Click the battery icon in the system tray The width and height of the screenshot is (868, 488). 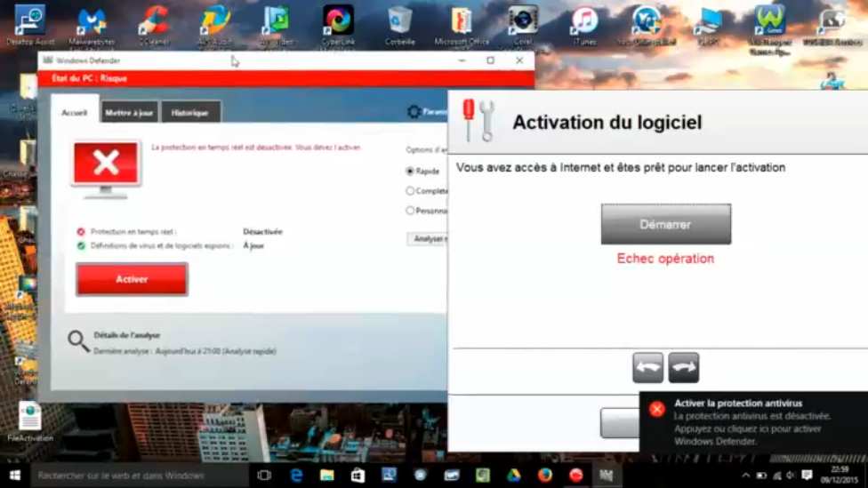(x=761, y=476)
